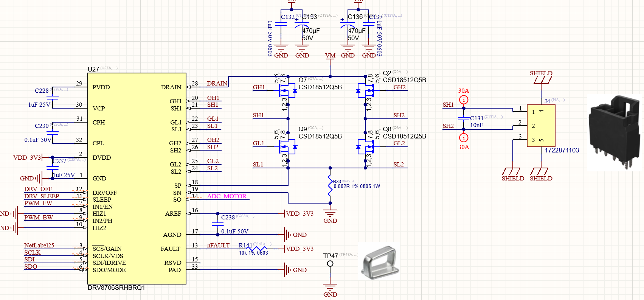Click the VM power port above the bridge
This screenshot has width=644, height=300.
coord(330,56)
